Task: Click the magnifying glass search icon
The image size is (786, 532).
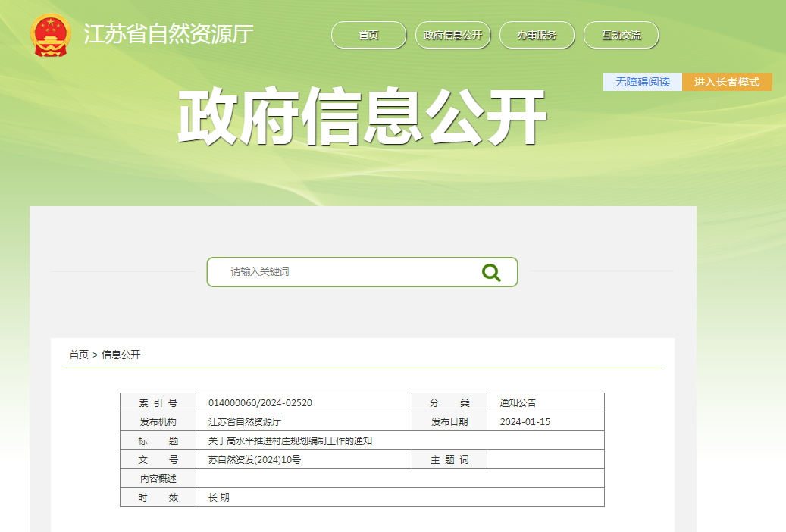Action: coord(491,272)
